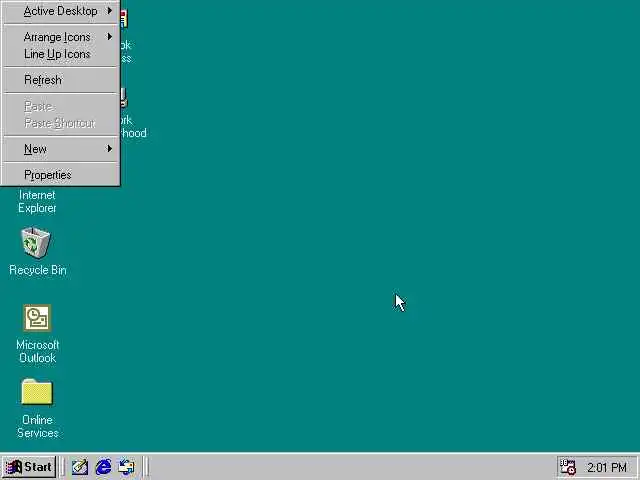Open the Task Scheduler tray icon
640x480 pixels.
(x=567, y=467)
